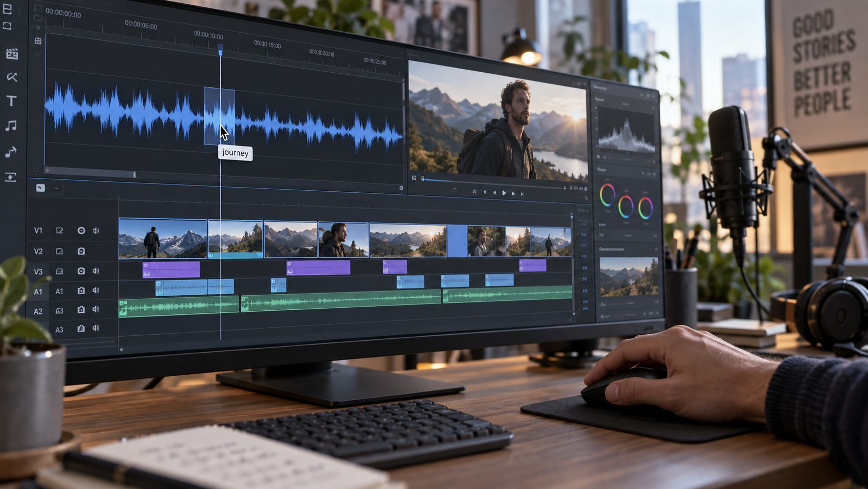868x489 pixels.
Task: Mute the V1 track speaker
Action: coord(96,230)
